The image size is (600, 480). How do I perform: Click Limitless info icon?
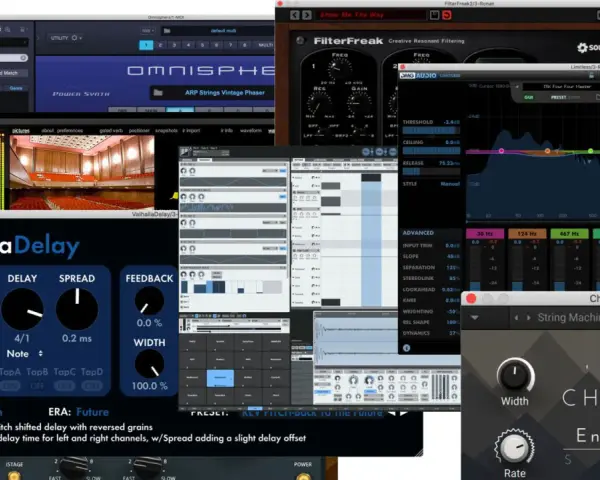[406, 348]
